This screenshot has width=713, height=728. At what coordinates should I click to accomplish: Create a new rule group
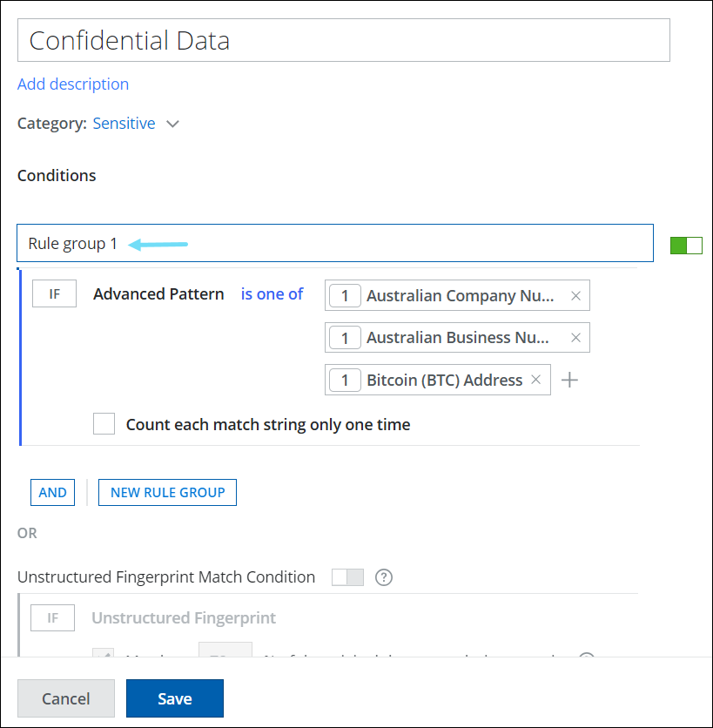click(x=167, y=492)
